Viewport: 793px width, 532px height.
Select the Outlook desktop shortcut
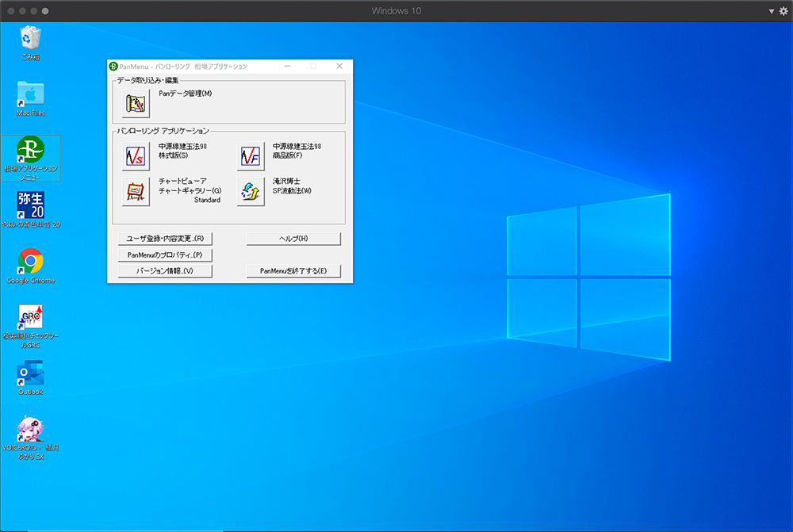click(31, 373)
